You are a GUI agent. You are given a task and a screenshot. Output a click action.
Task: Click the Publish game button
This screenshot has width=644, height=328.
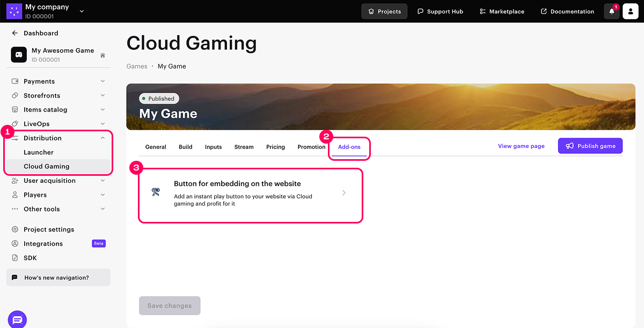point(590,146)
